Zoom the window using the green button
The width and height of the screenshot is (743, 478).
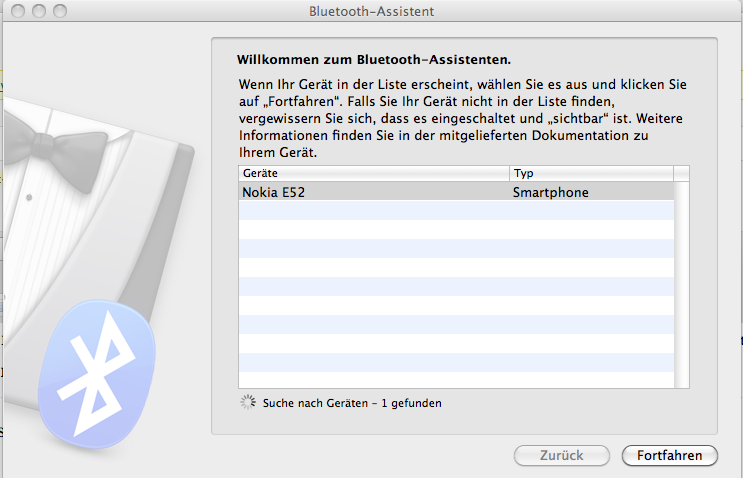coord(59,11)
